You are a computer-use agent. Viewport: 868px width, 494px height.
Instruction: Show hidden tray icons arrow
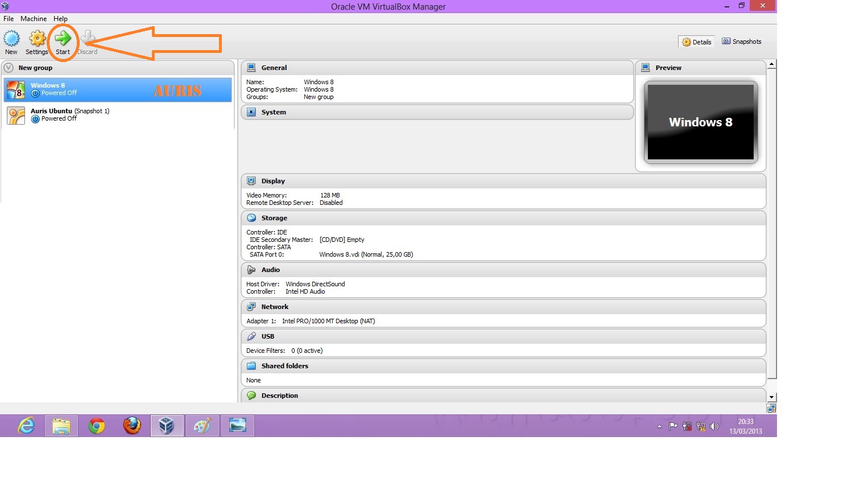(x=659, y=426)
